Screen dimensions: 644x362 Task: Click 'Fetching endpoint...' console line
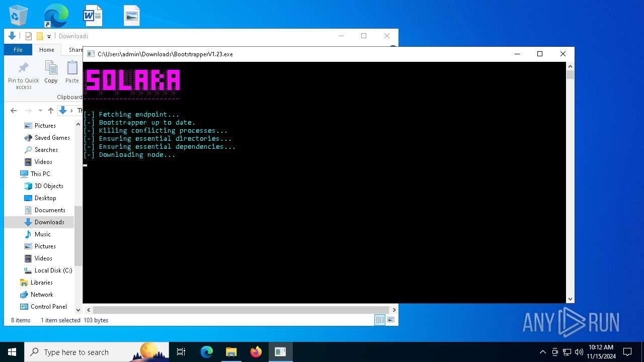tap(131, 115)
